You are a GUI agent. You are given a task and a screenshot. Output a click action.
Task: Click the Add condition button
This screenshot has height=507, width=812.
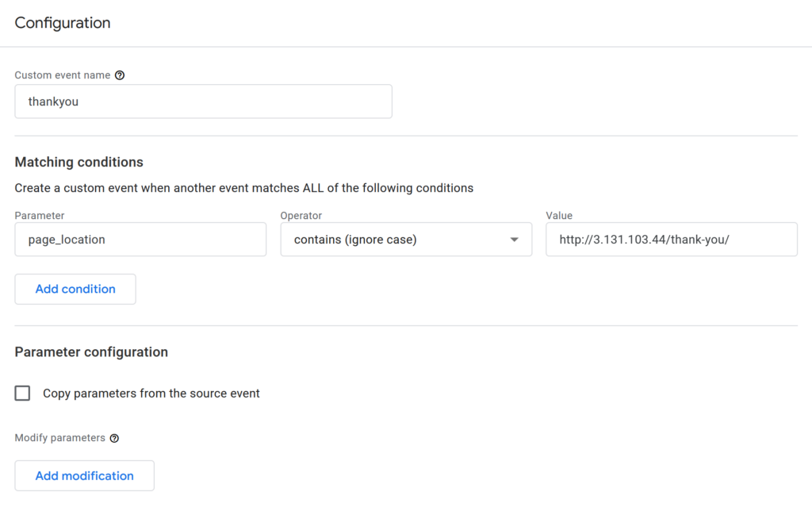75,290
